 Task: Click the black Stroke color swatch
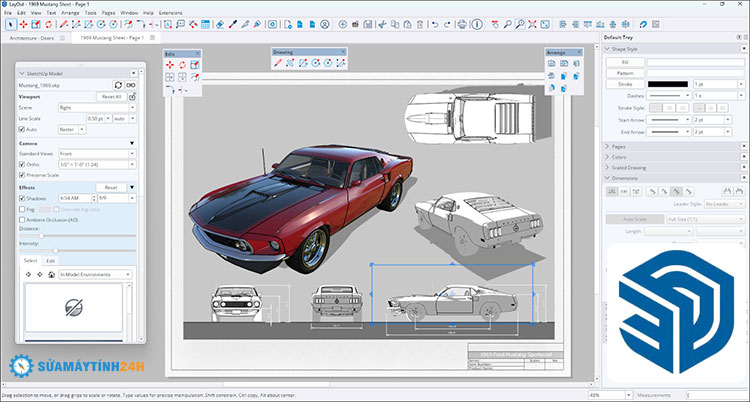[x=668, y=84]
